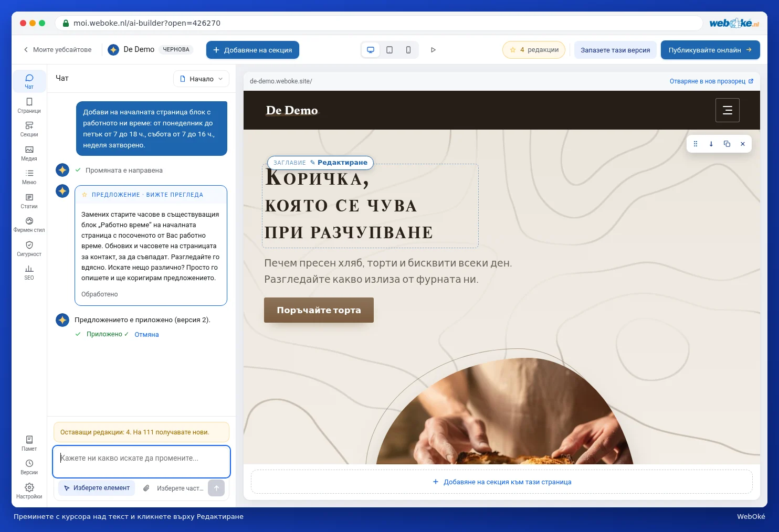This screenshot has height=532, width=779.
Task: Move the section down with arrow icon
Action: click(x=711, y=144)
